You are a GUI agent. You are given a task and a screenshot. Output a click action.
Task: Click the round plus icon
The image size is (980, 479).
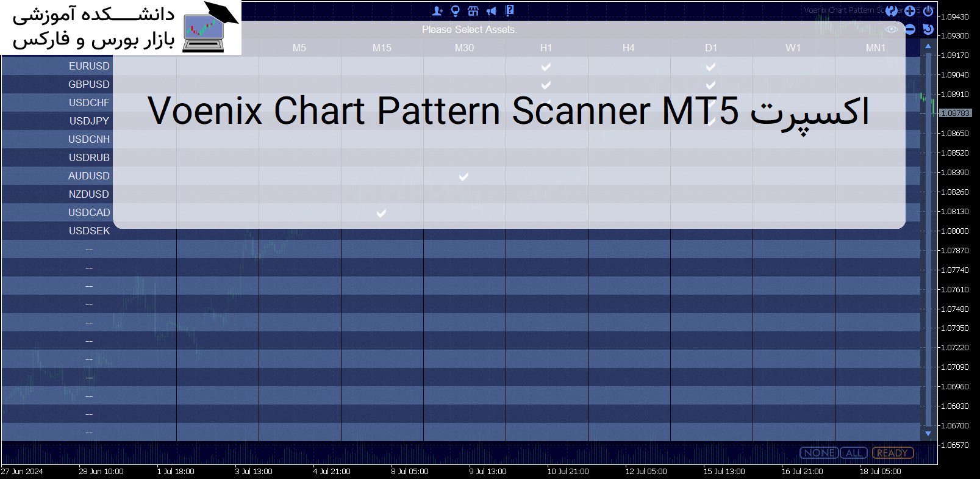tap(910, 11)
